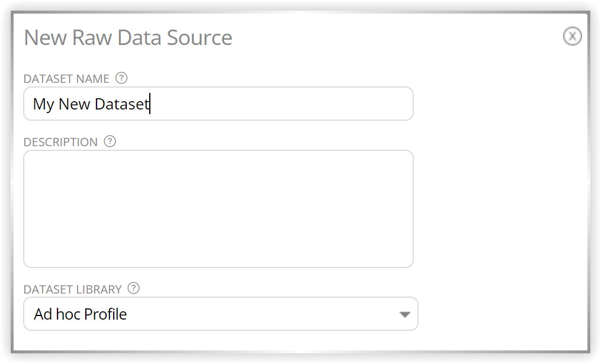The height and width of the screenshot is (364, 601).
Task: Open help for Dataset Name
Action: (x=121, y=78)
